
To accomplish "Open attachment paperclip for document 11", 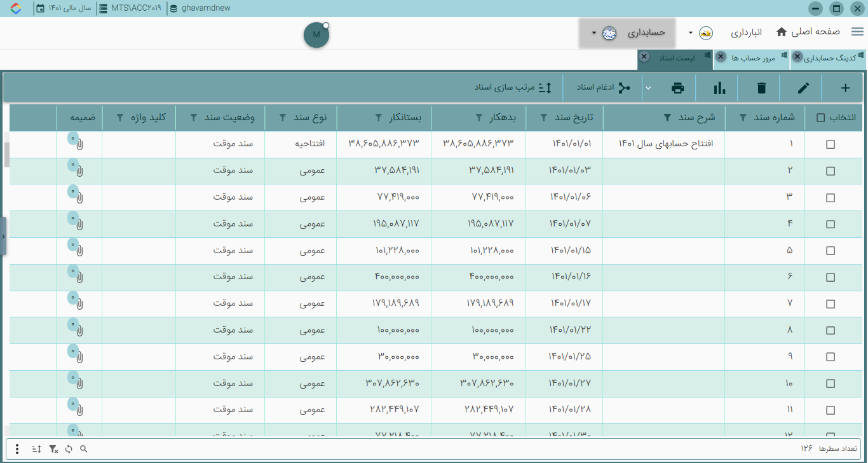I will pyautogui.click(x=79, y=410).
